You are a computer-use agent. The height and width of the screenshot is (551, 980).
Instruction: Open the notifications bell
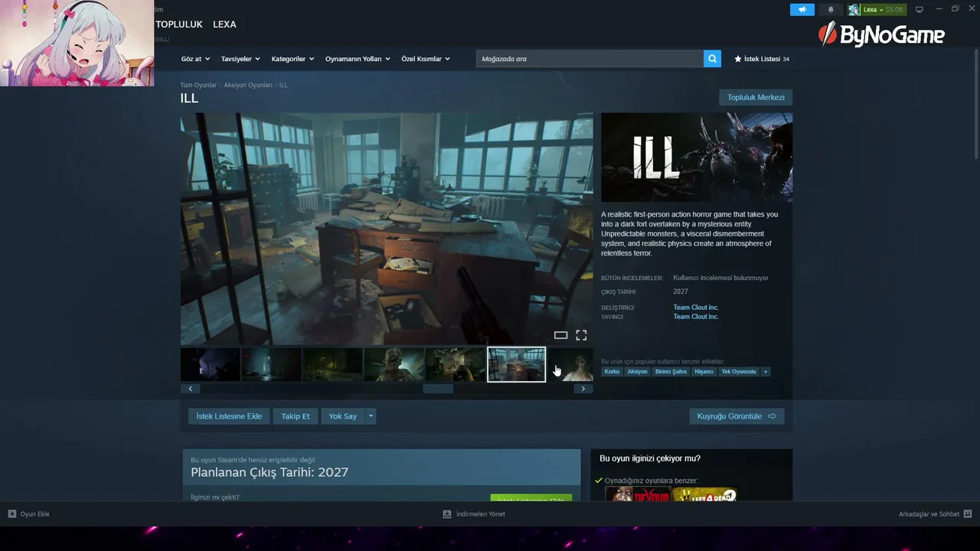(x=831, y=9)
